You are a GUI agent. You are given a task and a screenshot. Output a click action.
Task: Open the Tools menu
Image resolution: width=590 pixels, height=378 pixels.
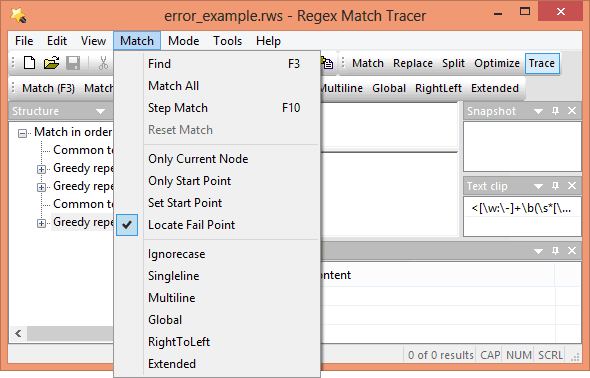tap(227, 41)
